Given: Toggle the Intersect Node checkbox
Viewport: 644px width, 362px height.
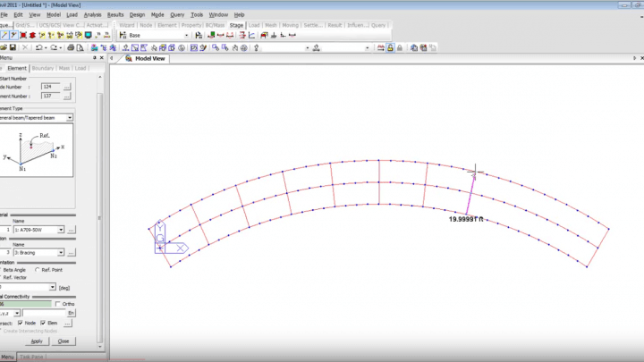Looking at the screenshot, I should tap(20, 324).
